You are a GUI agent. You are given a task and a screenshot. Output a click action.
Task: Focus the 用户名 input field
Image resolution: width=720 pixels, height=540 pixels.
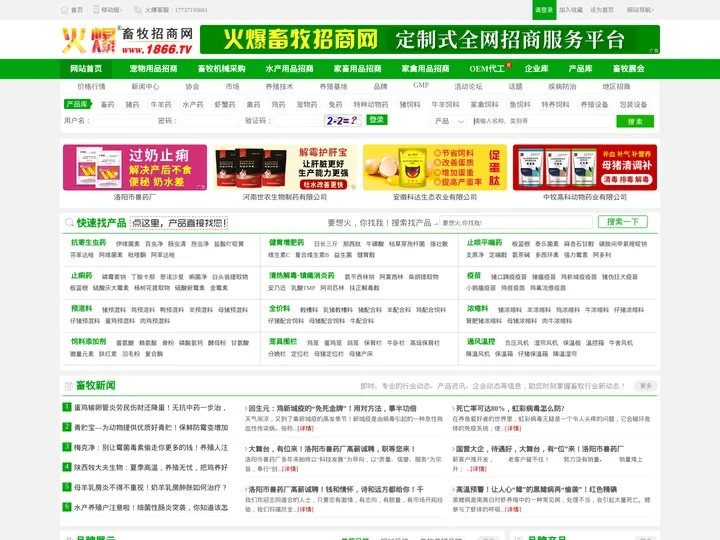123,121
